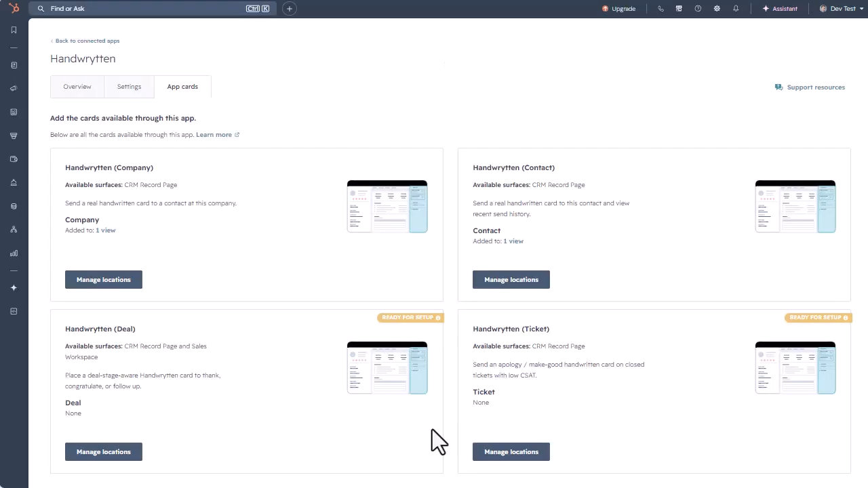
Task: Click Manage locations for Handwrytten (Deal)
Action: tap(104, 451)
